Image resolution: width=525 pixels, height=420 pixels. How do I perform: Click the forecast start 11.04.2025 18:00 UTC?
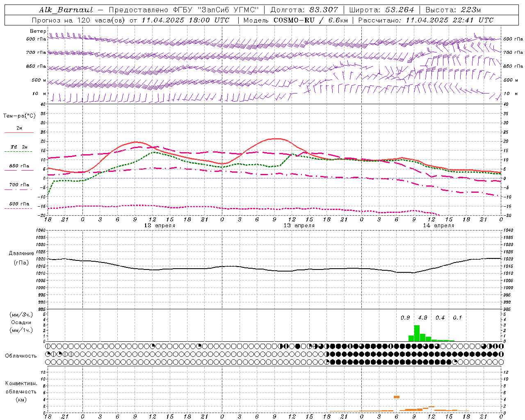coord(186,20)
